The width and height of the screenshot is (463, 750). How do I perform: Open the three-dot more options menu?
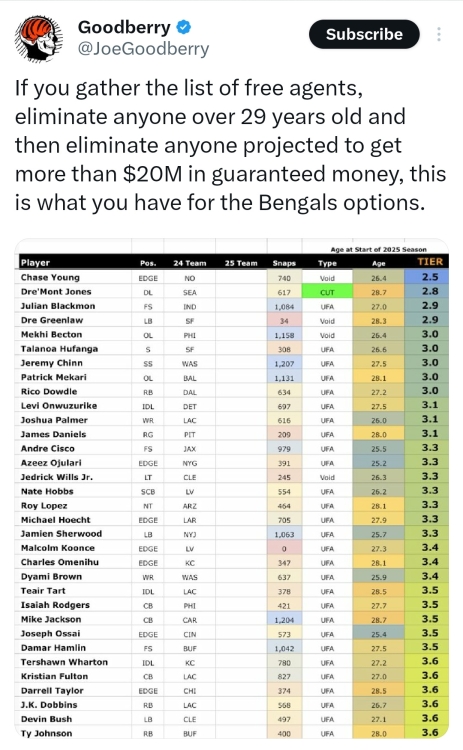click(x=439, y=34)
